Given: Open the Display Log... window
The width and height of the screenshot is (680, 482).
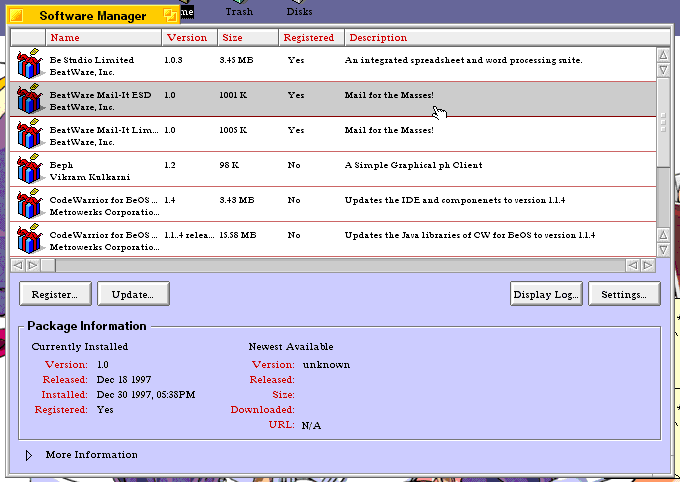Looking at the screenshot, I should click(546, 294).
